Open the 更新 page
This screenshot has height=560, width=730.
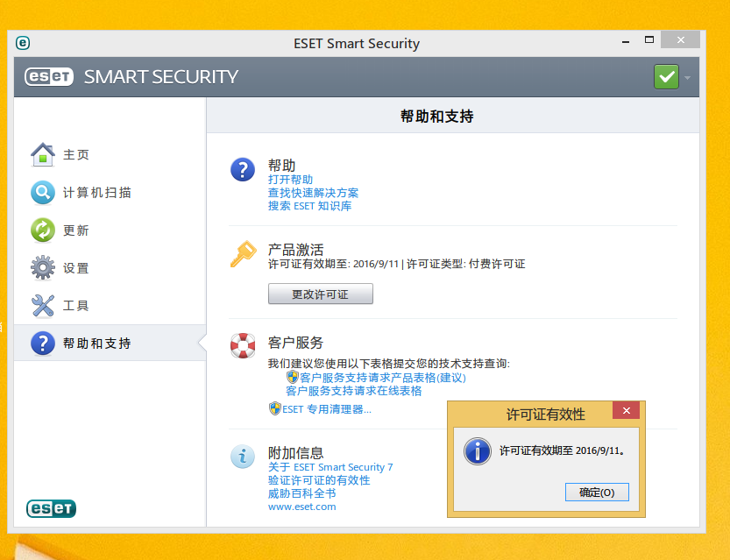click(x=76, y=230)
